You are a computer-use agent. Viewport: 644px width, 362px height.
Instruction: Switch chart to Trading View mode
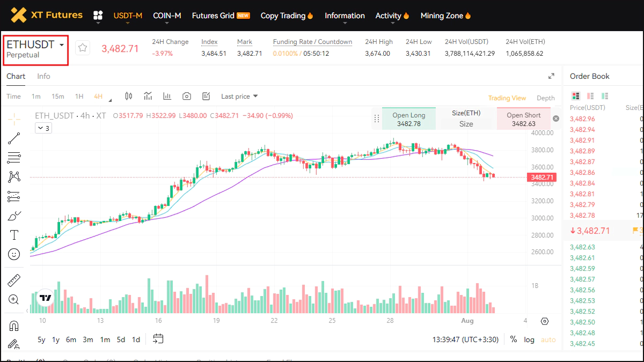coord(507,98)
